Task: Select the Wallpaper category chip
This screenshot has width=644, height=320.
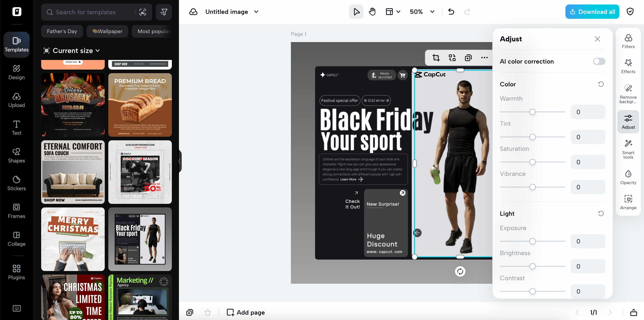Action: (107, 32)
